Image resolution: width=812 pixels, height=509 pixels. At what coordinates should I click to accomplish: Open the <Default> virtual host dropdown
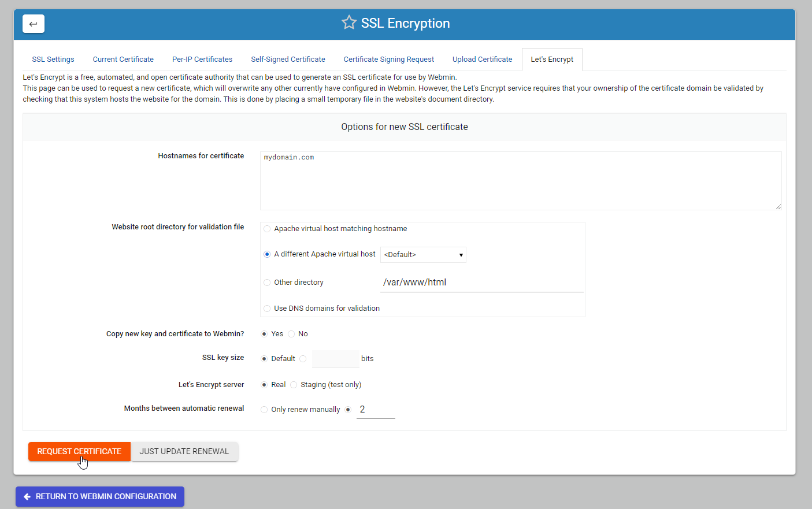(x=423, y=255)
